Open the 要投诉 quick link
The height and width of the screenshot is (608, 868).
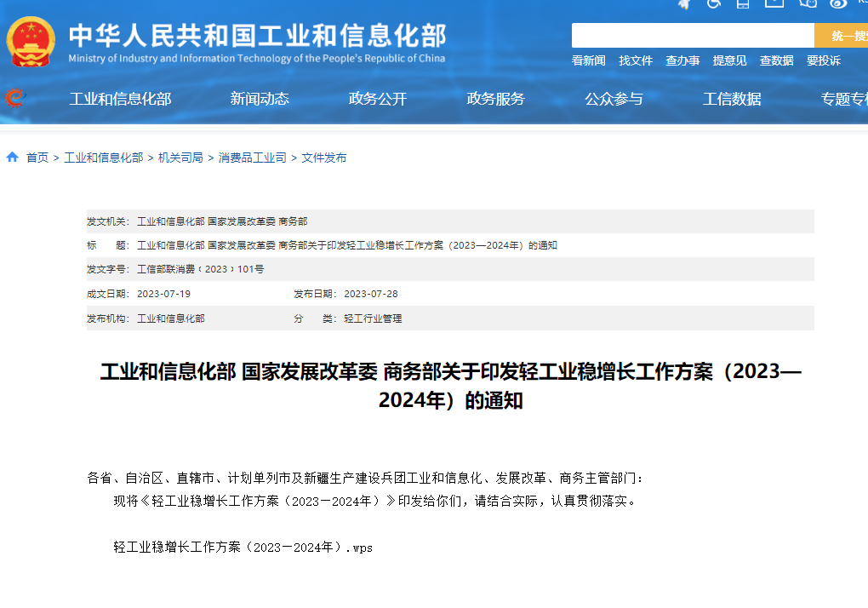[823, 60]
